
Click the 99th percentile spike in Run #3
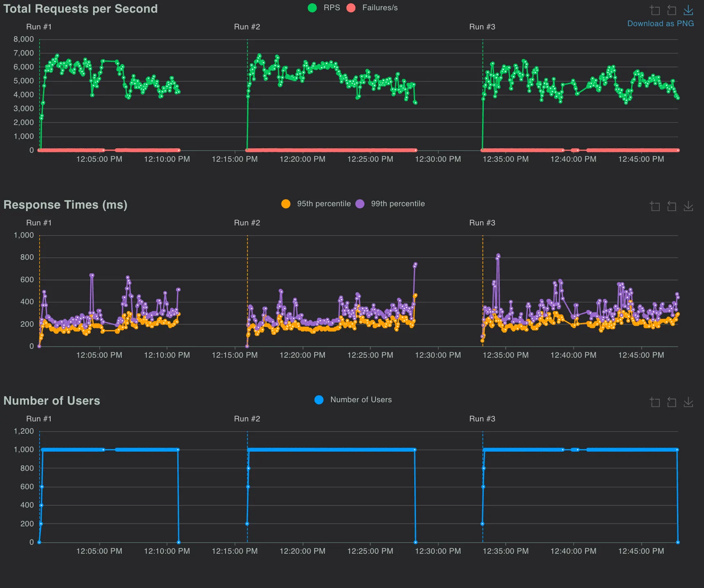coord(498,256)
